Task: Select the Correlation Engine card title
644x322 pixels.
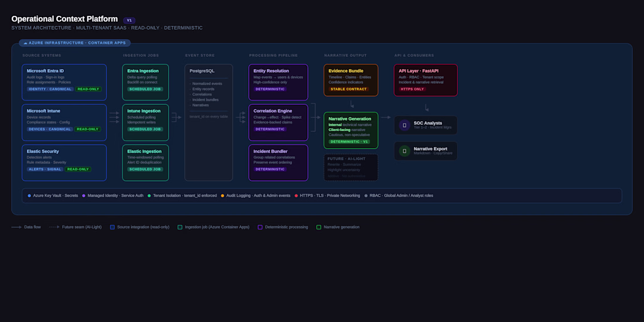Action: click(x=273, y=111)
